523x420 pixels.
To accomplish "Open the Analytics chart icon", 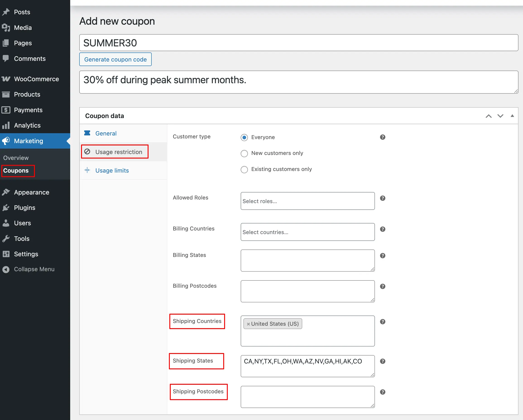I will coord(6,125).
